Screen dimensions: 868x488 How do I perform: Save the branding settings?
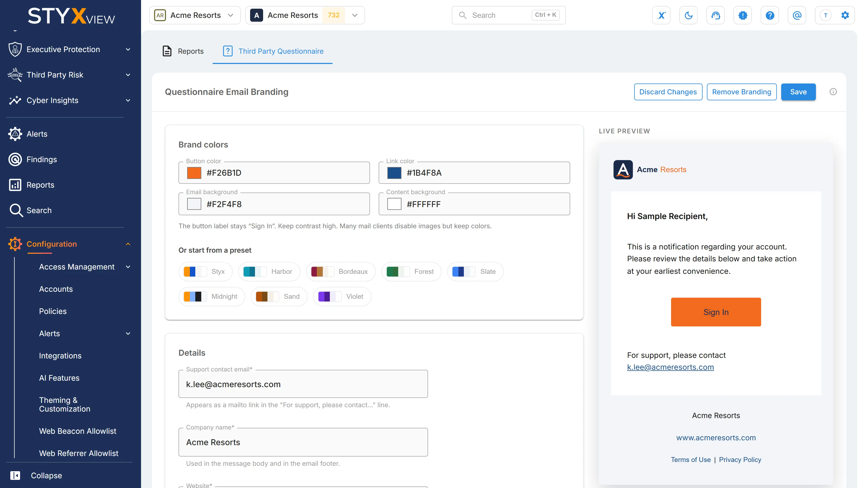pos(798,92)
